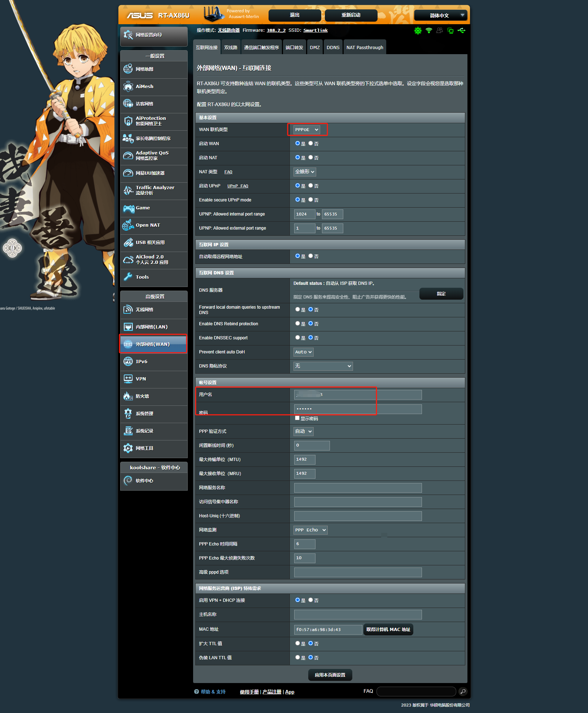Open system log (系统记录) icon

click(128, 431)
